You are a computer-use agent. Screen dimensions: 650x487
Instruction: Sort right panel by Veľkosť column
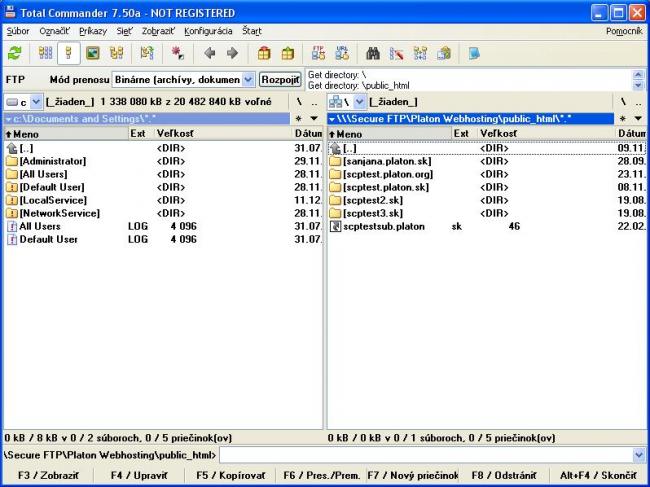pos(547,134)
